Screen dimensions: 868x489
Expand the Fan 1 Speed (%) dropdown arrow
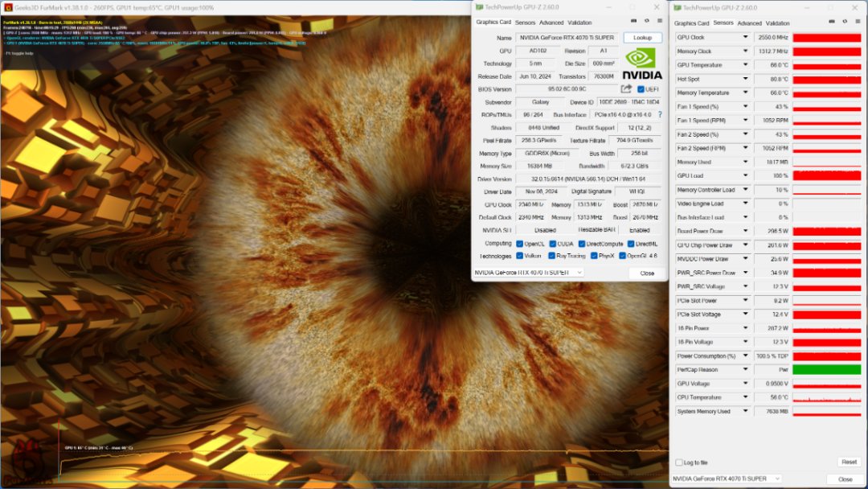(x=745, y=106)
